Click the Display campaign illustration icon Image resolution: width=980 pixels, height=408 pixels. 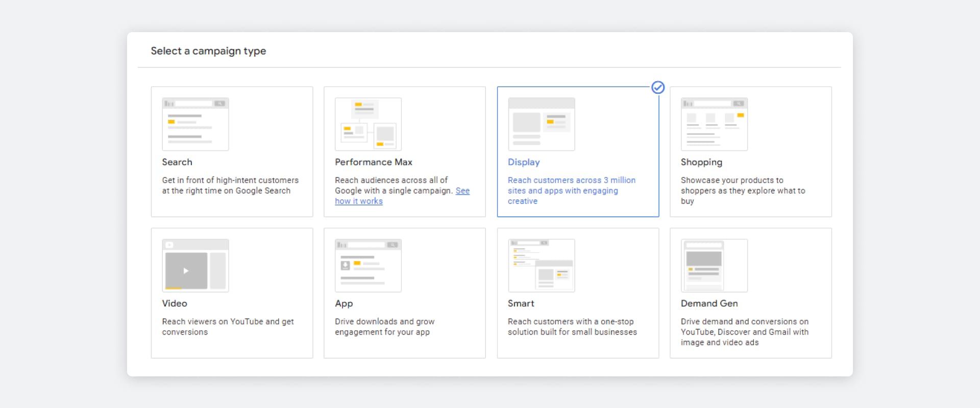coord(542,124)
